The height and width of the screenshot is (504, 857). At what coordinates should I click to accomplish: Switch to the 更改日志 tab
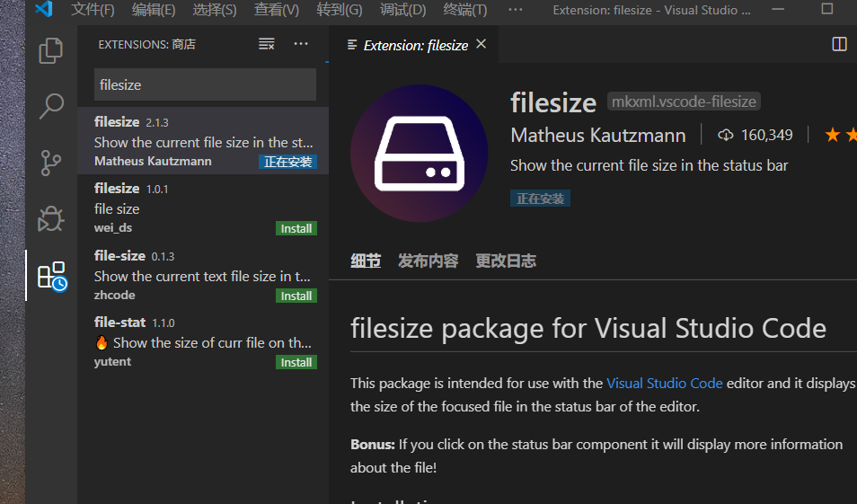point(506,261)
